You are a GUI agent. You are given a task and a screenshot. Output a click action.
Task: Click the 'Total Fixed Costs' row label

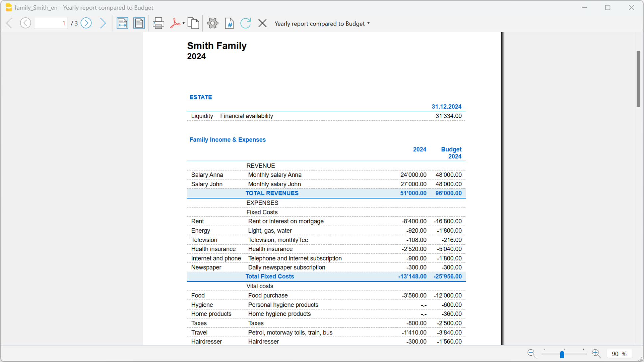(270, 276)
